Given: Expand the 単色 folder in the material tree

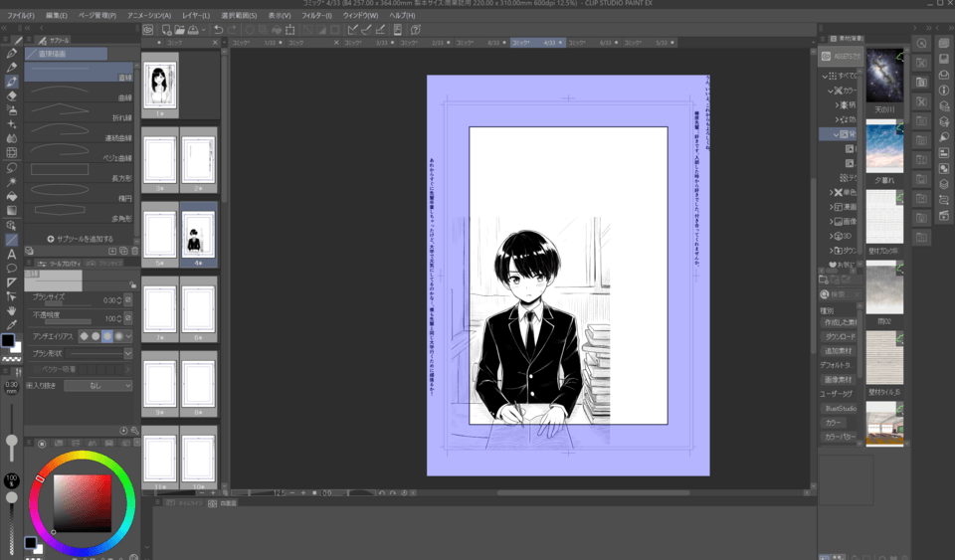Looking at the screenshot, I should 833,192.
